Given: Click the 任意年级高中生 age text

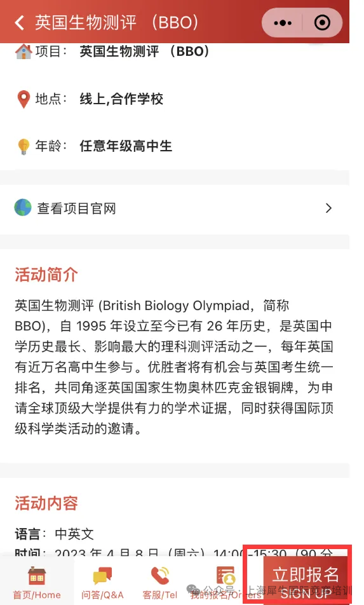Looking at the screenshot, I should (x=126, y=146).
